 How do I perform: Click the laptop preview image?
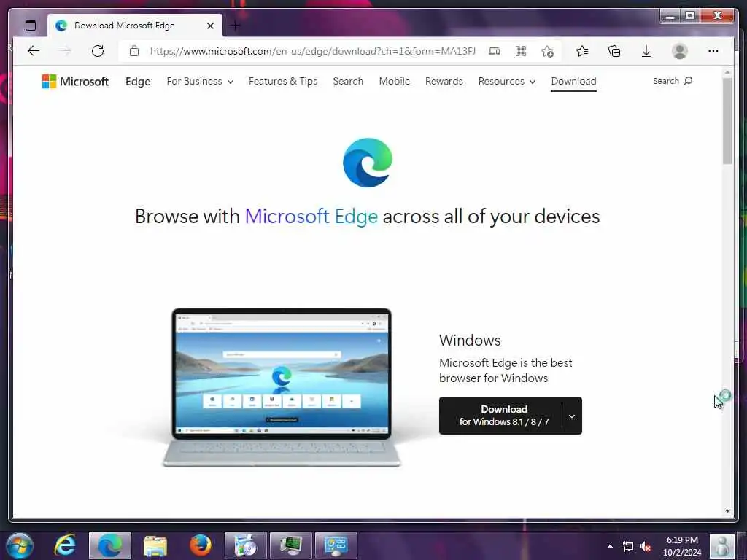coord(282,387)
